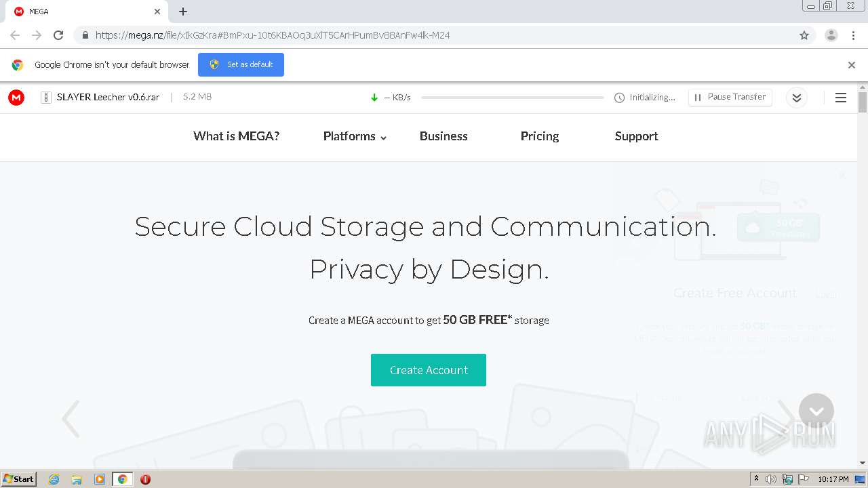This screenshot has width=868, height=488.
Task: Switch to Chrome taskbar button
Action: click(123, 479)
